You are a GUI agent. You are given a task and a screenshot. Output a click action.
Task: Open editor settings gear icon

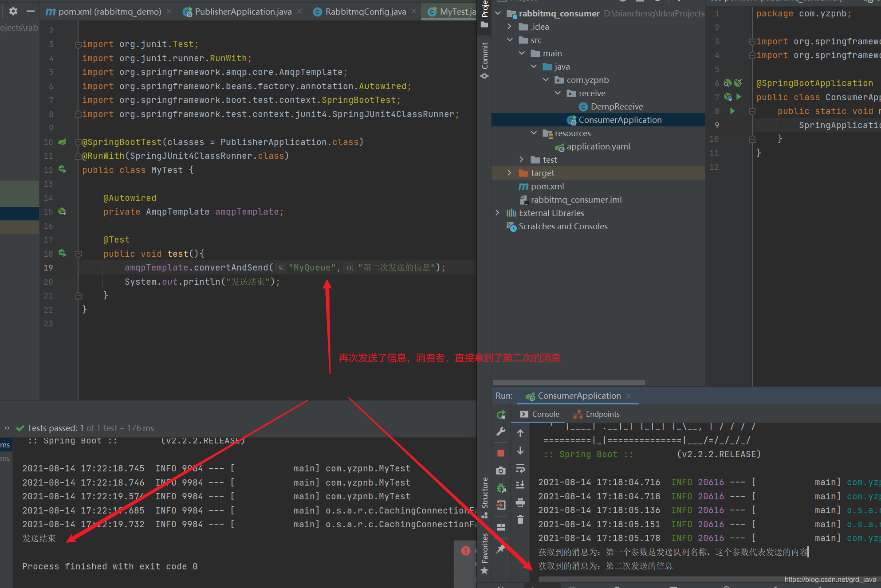(13, 11)
